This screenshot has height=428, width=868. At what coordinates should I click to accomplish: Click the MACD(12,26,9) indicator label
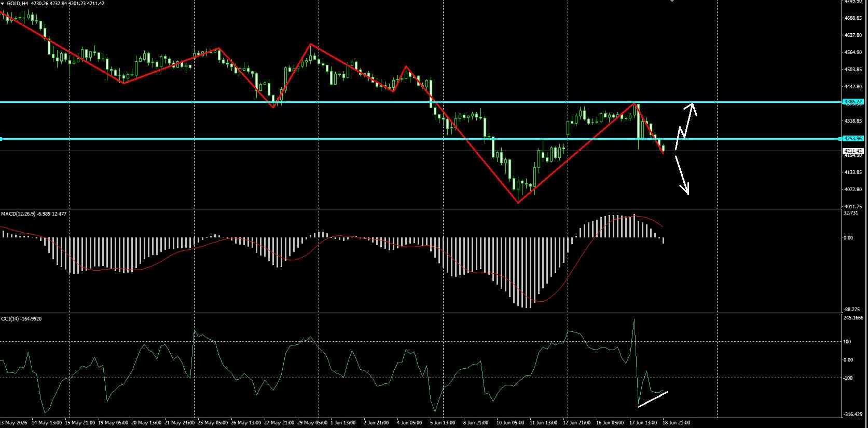click(33, 214)
